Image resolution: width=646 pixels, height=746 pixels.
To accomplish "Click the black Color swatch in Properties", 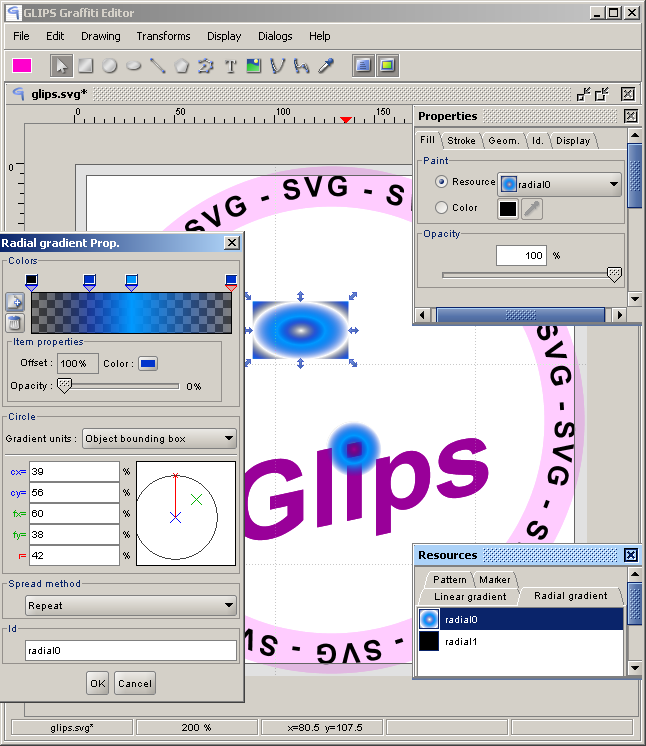I will (508, 209).
